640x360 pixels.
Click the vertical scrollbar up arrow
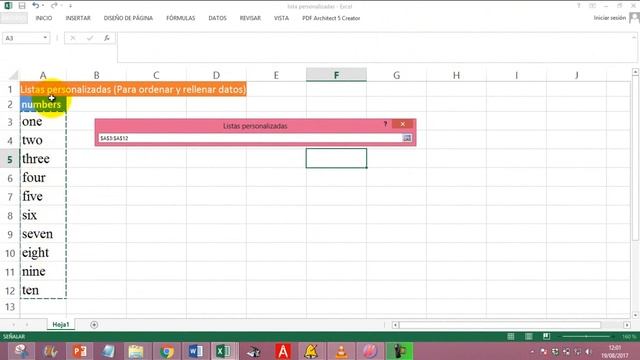click(x=636, y=72)
